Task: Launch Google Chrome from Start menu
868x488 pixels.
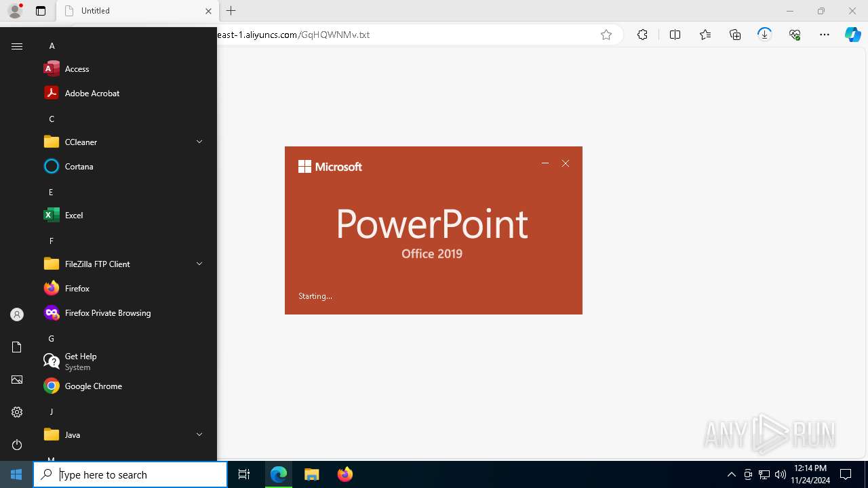Action: click(x=125, y=386)
